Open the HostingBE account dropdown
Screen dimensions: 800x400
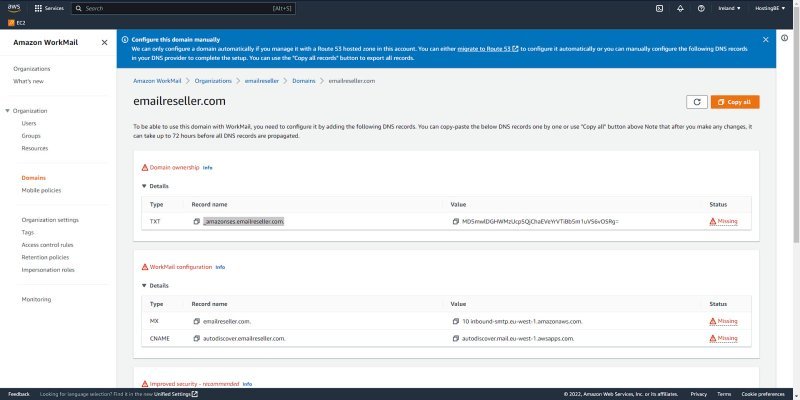click(770, 8)
